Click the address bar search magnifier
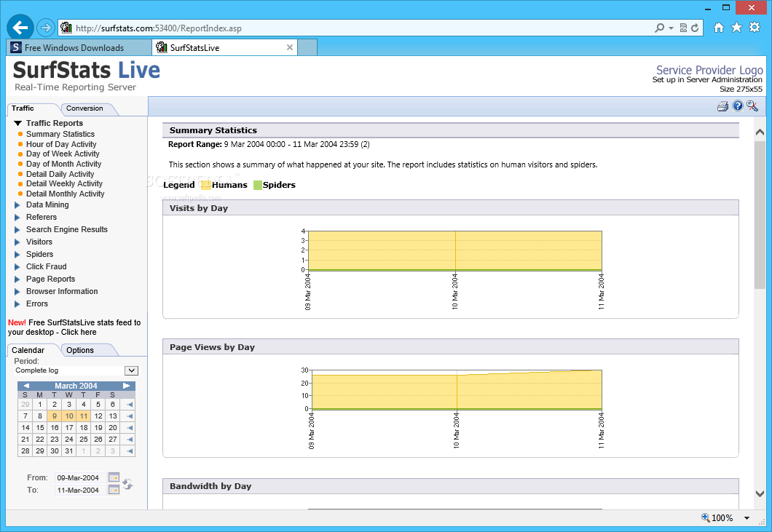 pos(660,28)
